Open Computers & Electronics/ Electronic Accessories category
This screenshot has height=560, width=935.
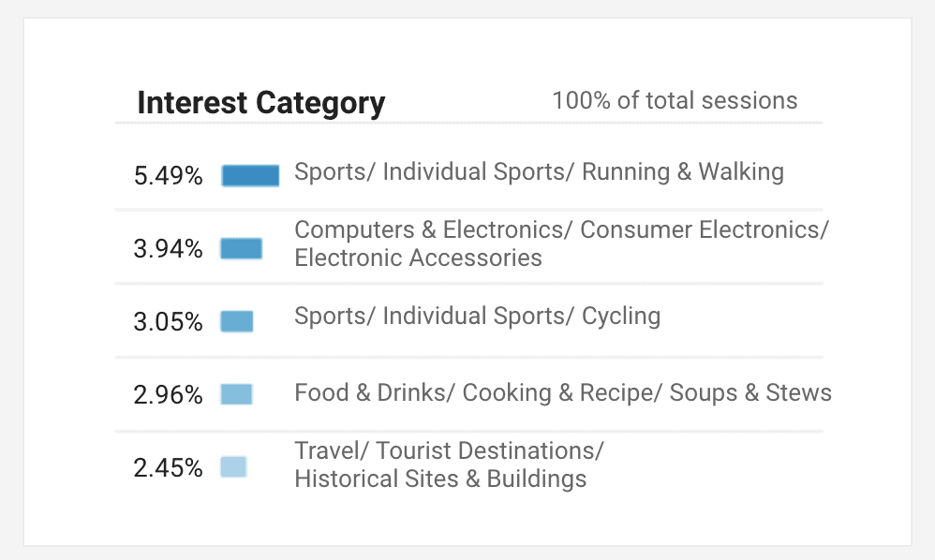[x=560, y=243]
